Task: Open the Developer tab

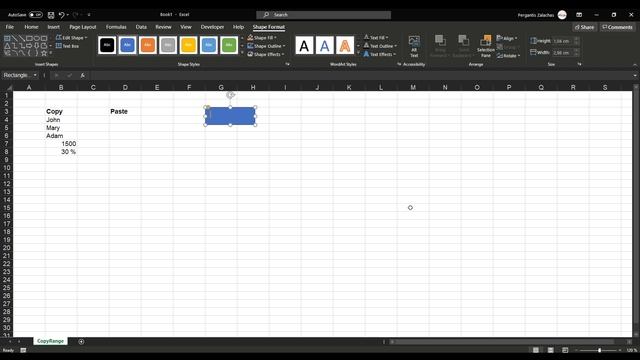Action: click(x=212, y=27)
